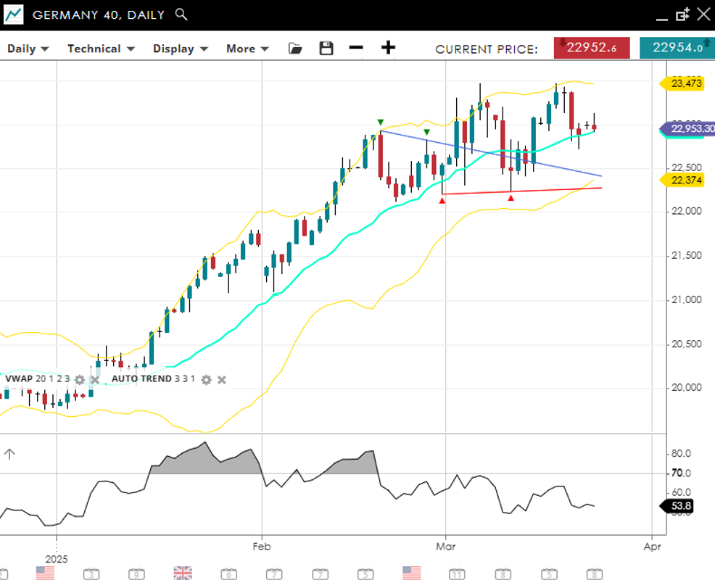Open VWAP indicator settings gear
715x588 pixels.
80,379
